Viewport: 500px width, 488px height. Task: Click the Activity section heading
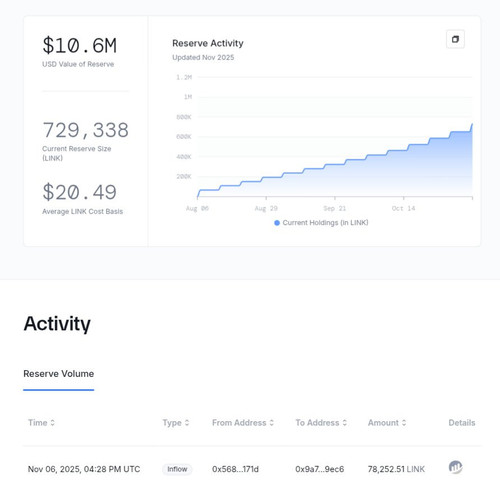click(57, 323)
